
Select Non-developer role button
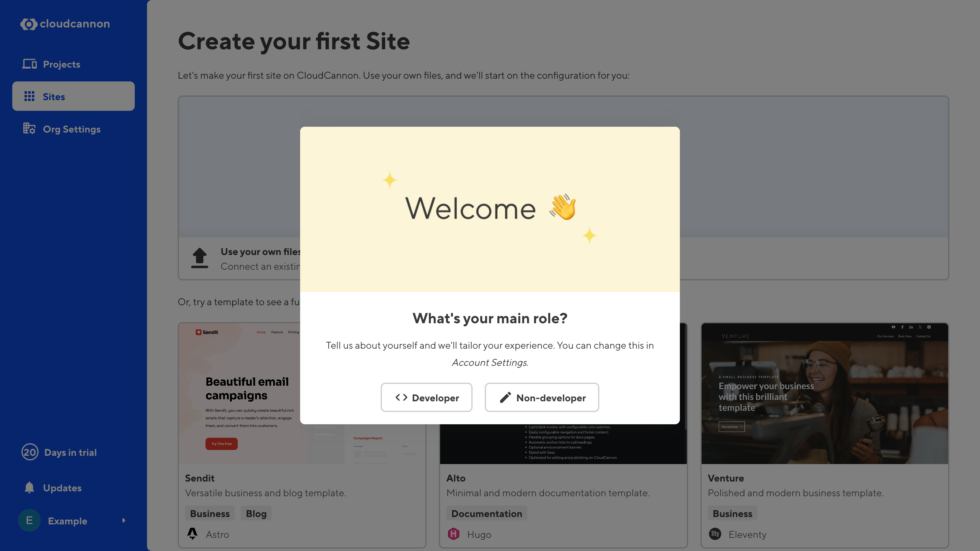point(542,397)
